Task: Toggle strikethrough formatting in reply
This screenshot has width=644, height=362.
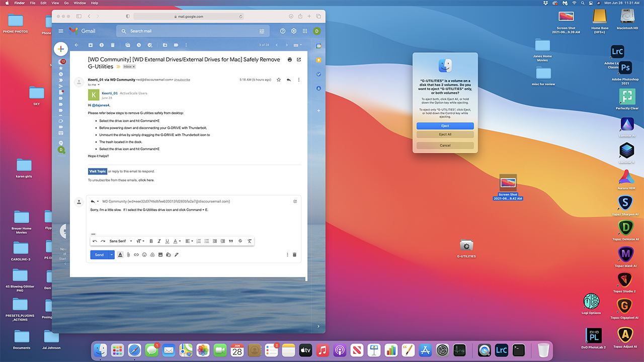Action: click(240, 241)
